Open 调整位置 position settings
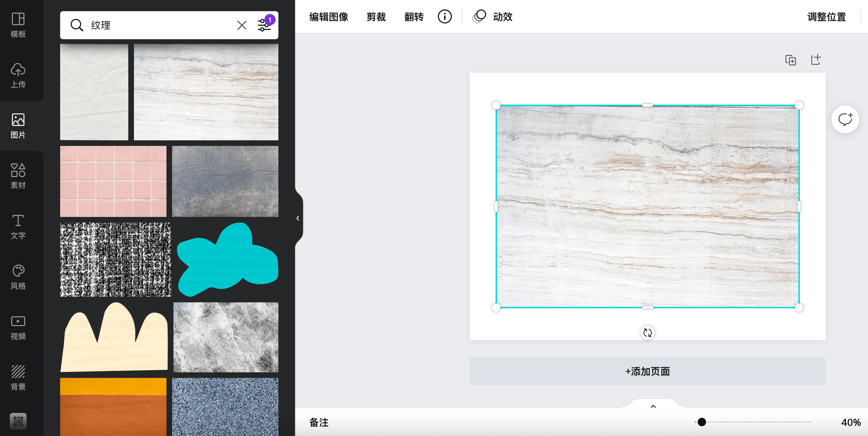The height and width of the screenshot is (436, 868). (x=826, y=17)
